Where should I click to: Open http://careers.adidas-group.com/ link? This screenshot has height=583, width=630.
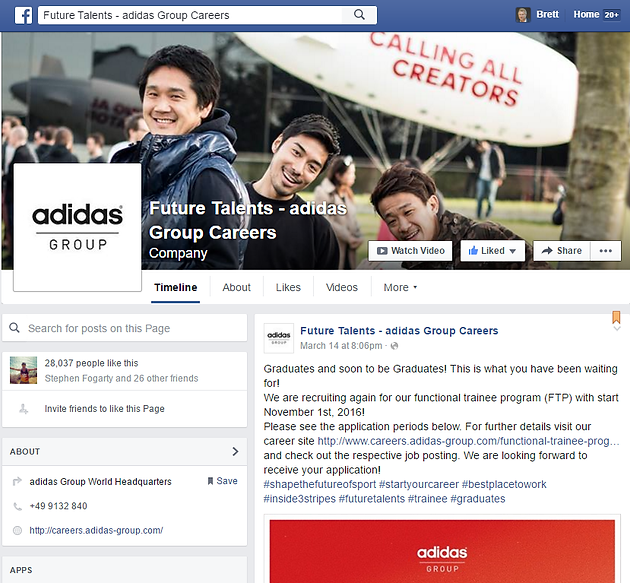[96, 530]
